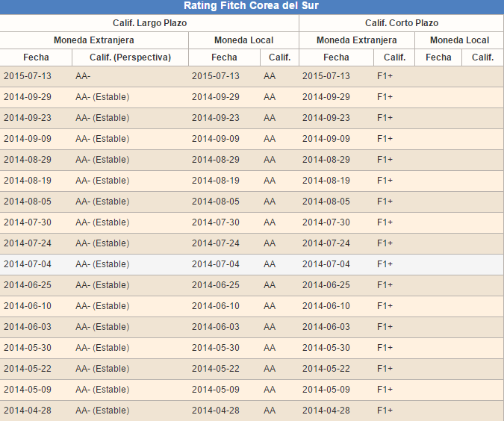Image resolution: width=504 pixels, height=421 pixels.
Task: Select "AA- (Estable)" in the highlighted 2014-07-04 row
Action: click(x=102, y=264)
